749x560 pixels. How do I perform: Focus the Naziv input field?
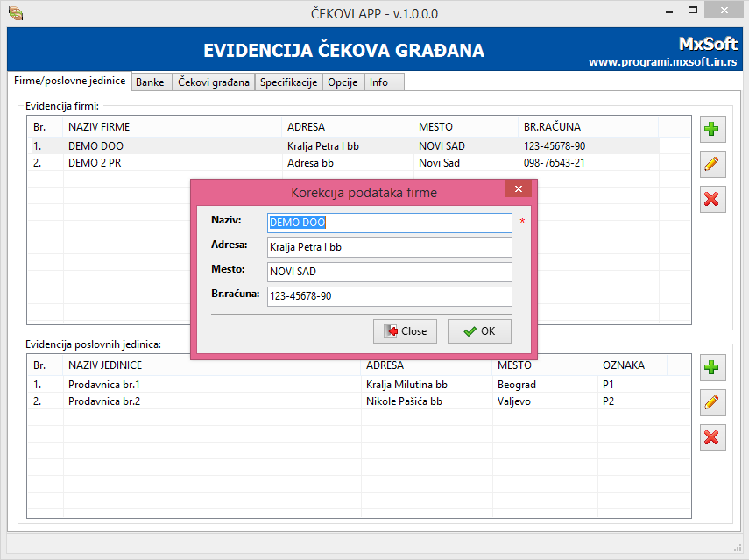pos(389,223)
